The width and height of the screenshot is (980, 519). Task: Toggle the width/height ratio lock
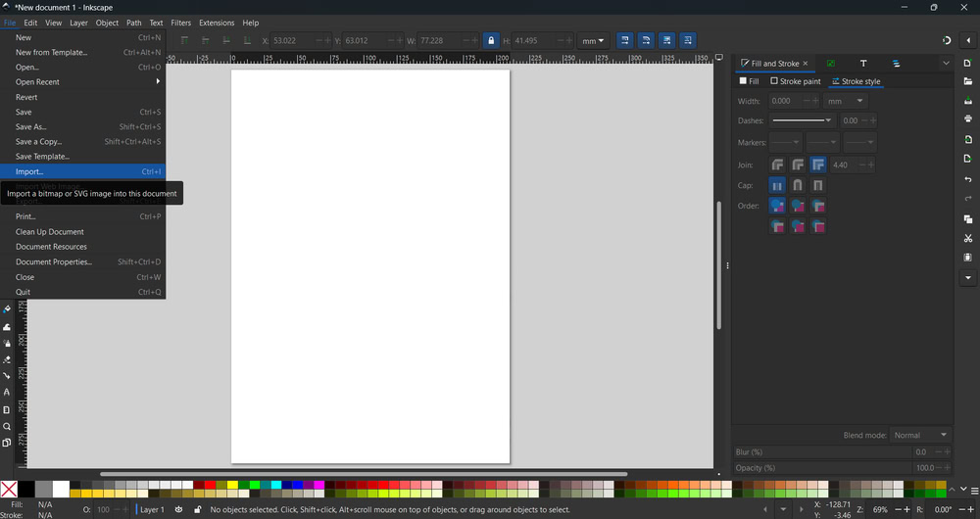click(491, 40)
